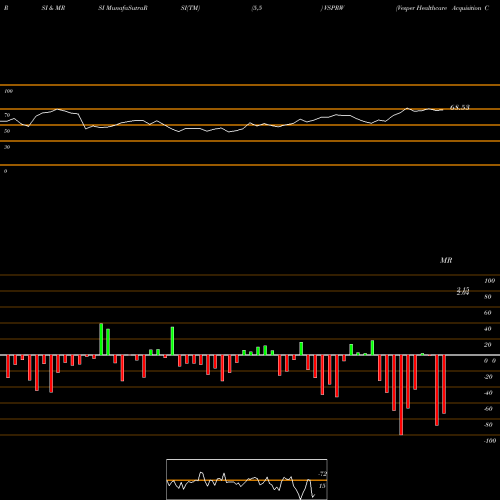Screen dimensions: 500x500
Task: Click the '50' label on RSI axis
Action: click(7, 131)
